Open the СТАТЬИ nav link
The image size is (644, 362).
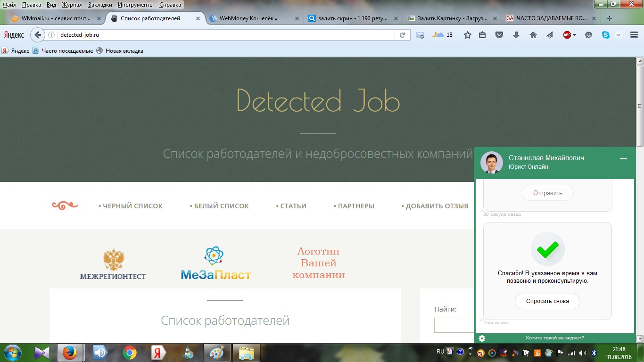(291, 206)
